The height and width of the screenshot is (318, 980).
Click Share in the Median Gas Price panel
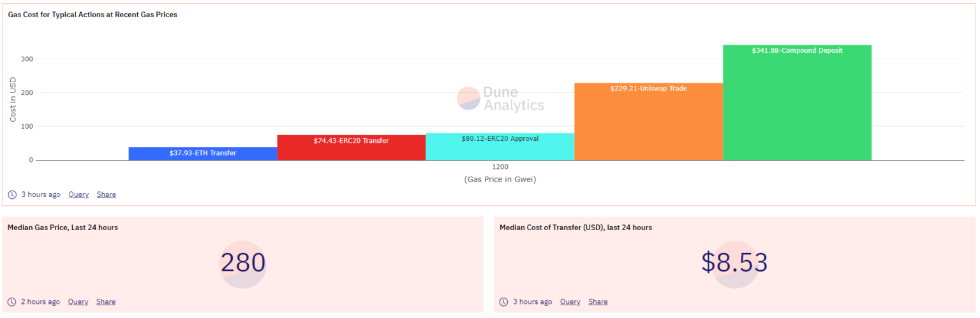pos(106,301)
